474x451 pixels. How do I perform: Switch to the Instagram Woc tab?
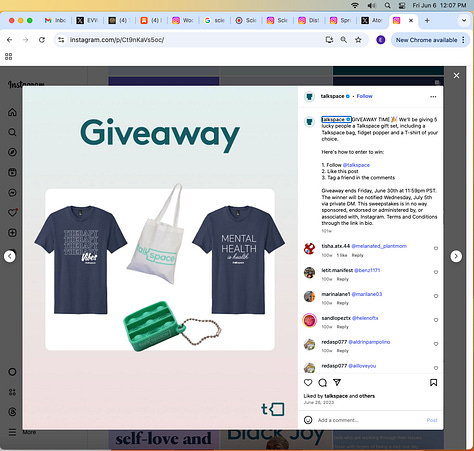[x=183, y=20]
